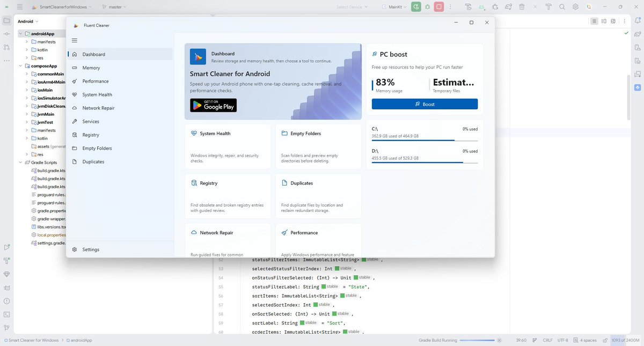Open SmartCleanerforWindows project dropdown
Image resolution: width=644 pixels, height=346 pixels.
click(62, 7)
